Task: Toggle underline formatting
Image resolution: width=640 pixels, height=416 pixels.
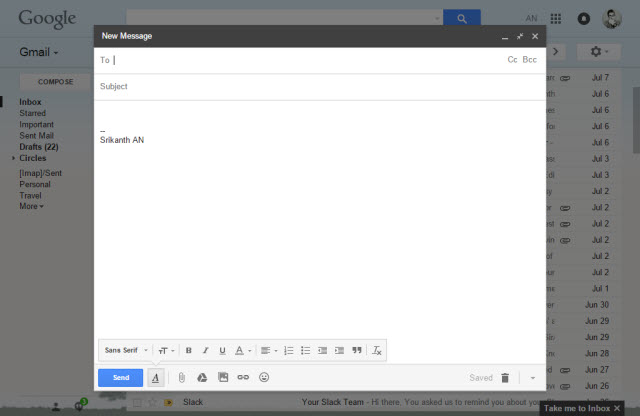Action: tap(222, 350)
